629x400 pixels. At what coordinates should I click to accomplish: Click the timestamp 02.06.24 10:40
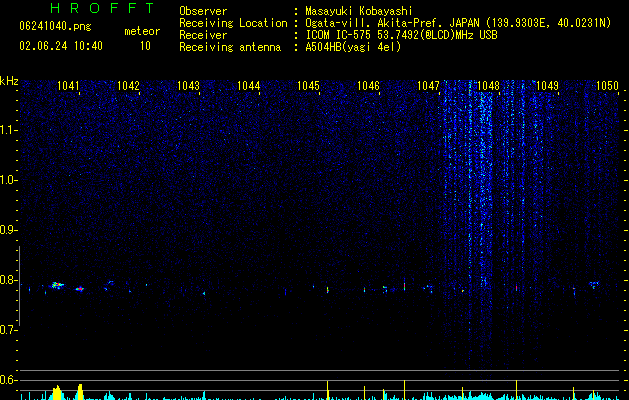[x=61, y=46]
